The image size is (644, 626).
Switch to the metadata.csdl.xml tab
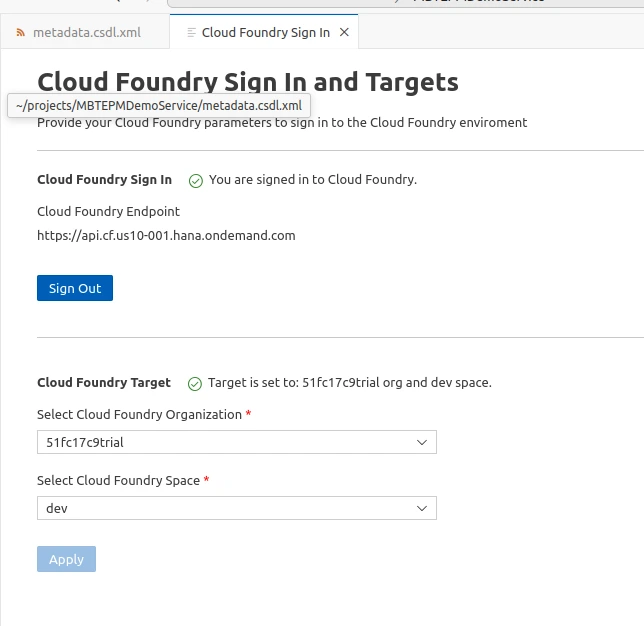click(x=85, y=32)
